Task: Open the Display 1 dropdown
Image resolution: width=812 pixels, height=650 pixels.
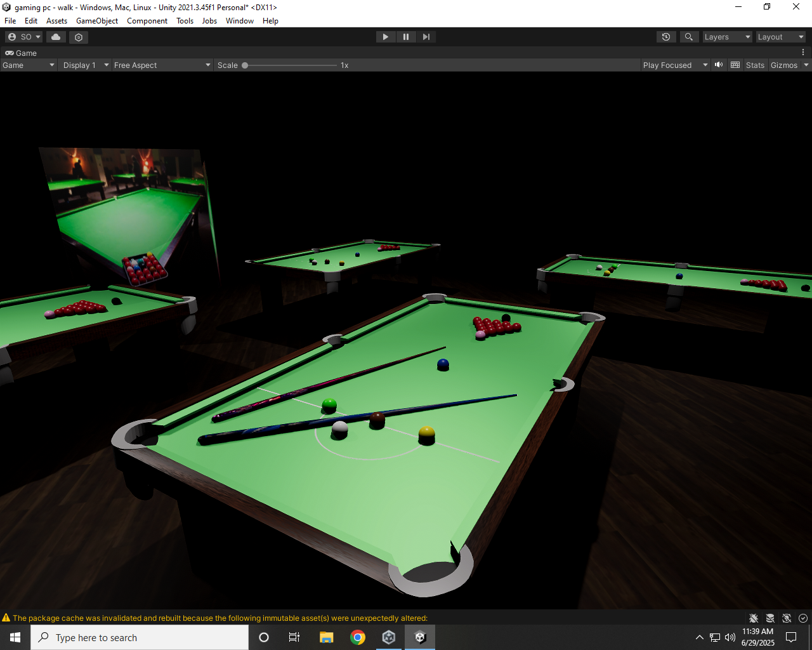Action: [86, 65]
